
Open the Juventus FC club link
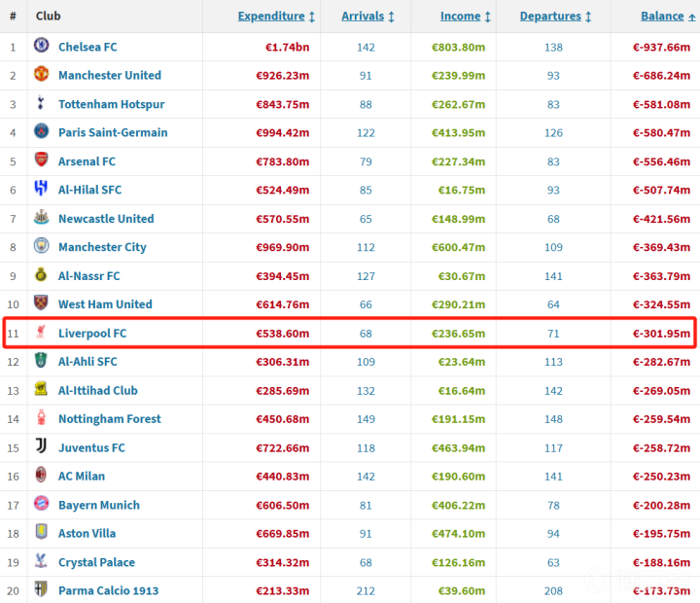tap(91, 447)
